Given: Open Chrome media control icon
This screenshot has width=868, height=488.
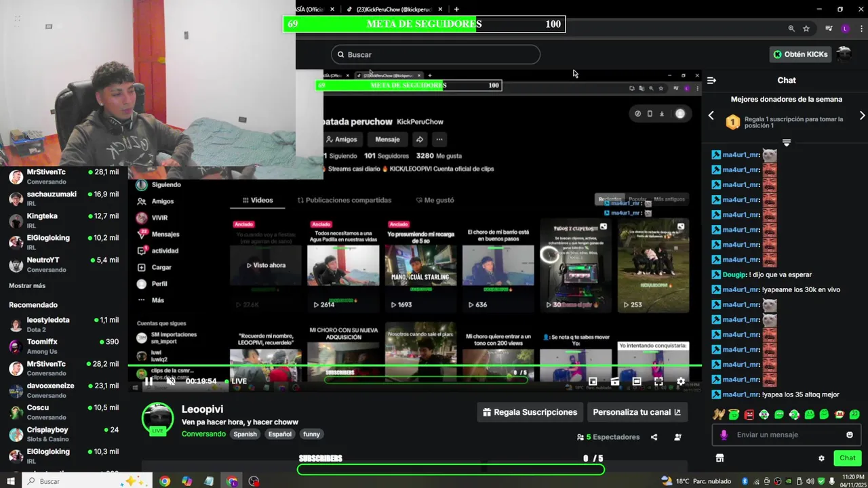Looking at the screenshot, I should tap(829, 28).
